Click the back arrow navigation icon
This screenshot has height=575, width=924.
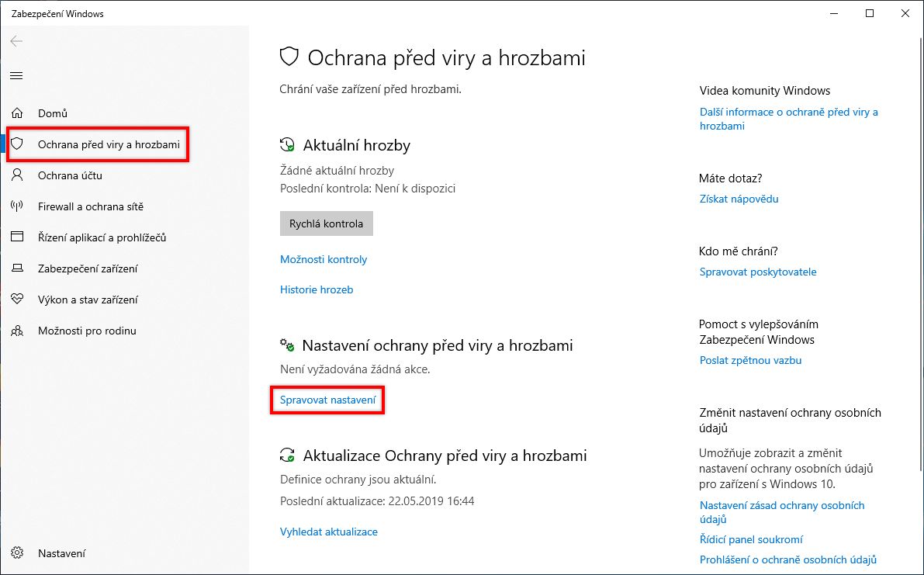click(x=16, y=41)
